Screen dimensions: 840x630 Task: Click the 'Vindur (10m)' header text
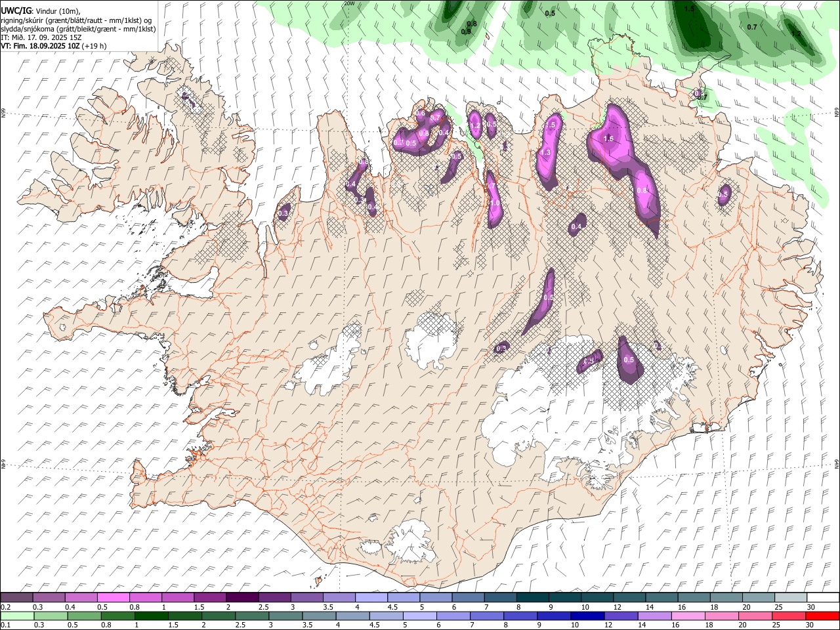coord(58,11)
